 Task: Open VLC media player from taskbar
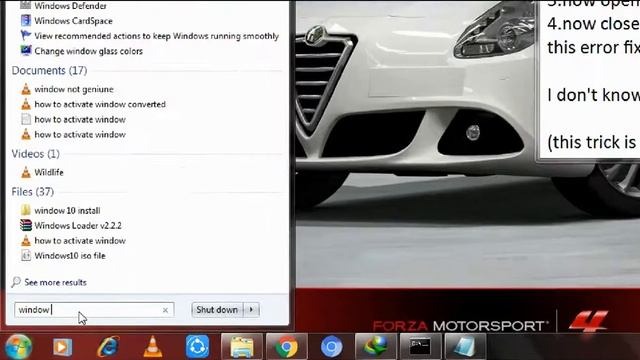[x=153, y=347]
